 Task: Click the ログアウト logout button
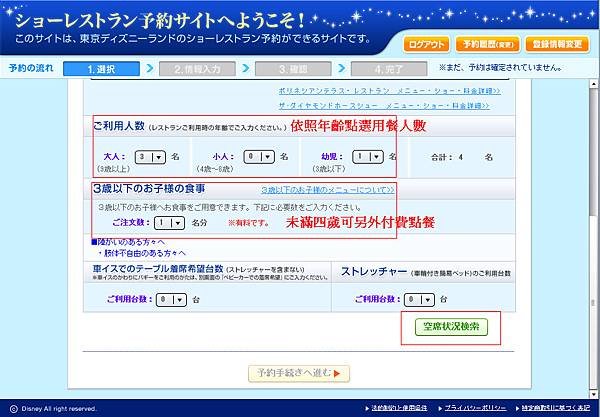[x=426, y=44]
